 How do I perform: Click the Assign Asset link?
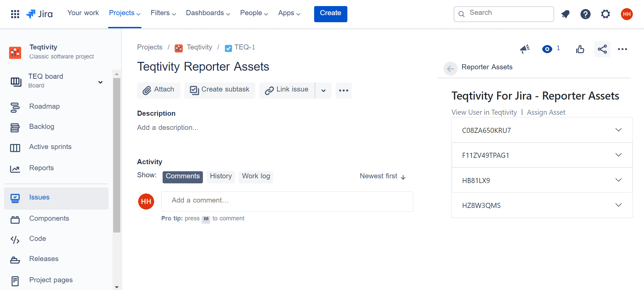pos(546,112)
